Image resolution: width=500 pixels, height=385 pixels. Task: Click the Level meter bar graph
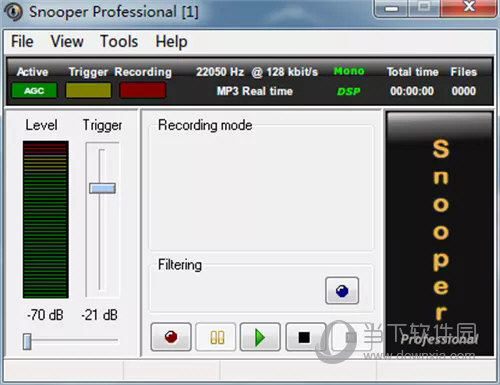pos(46,219)
